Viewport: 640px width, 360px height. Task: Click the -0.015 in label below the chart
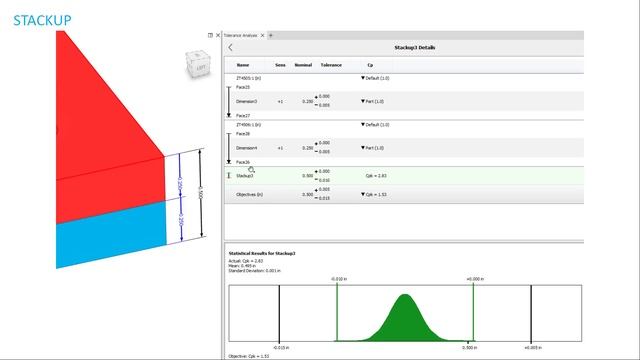click(x=281, y=348)
